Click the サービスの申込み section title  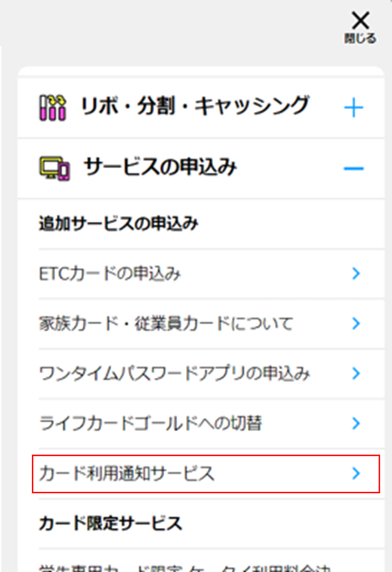pos(160,167)
